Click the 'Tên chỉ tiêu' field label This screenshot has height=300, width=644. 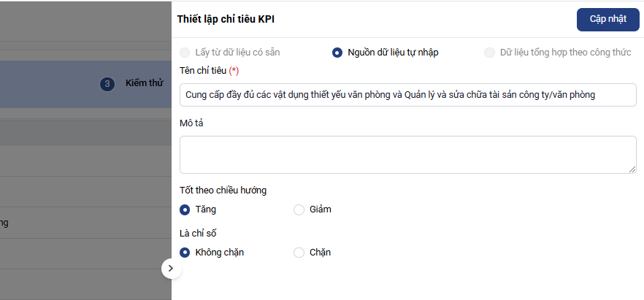tap(203, 71)
